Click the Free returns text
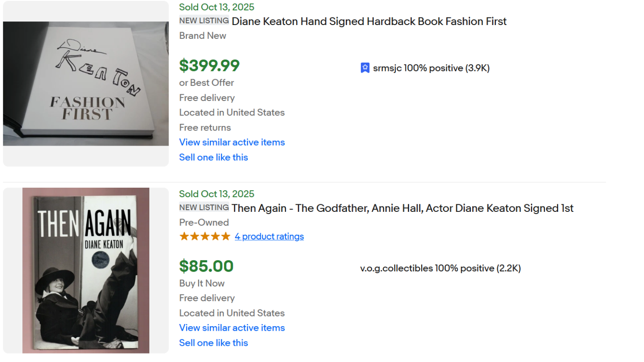 205,127
